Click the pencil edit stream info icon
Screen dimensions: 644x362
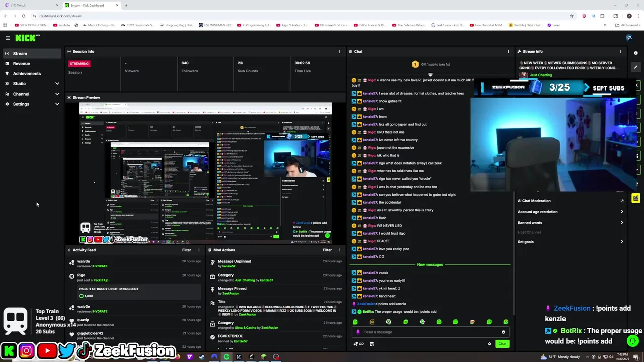pos(636,67)
